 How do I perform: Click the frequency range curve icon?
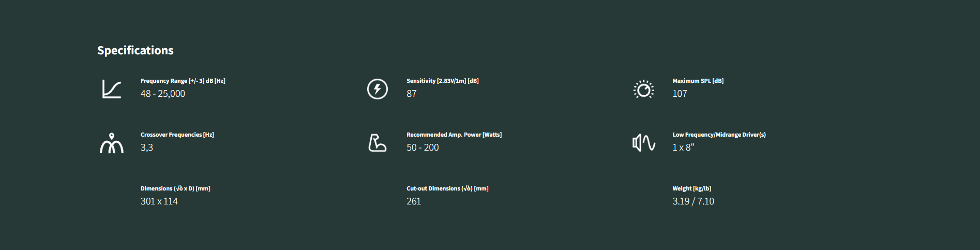point(112,89)
